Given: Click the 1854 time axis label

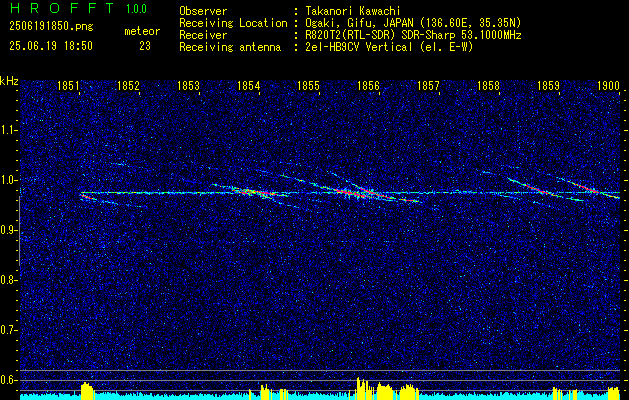Looking at the screenshot, I should pyautogui.click(x=249, y=86).
